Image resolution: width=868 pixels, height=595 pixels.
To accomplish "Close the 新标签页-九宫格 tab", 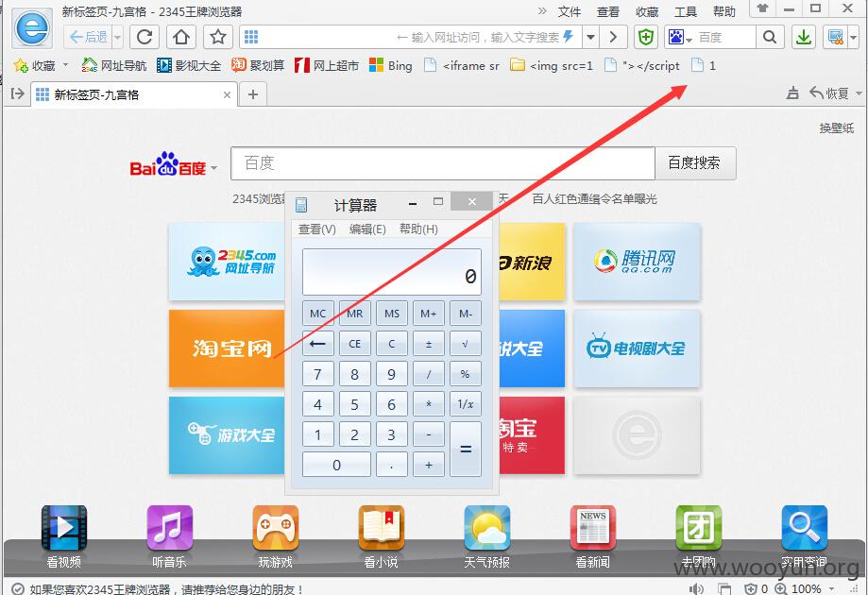I will [227, 94].
